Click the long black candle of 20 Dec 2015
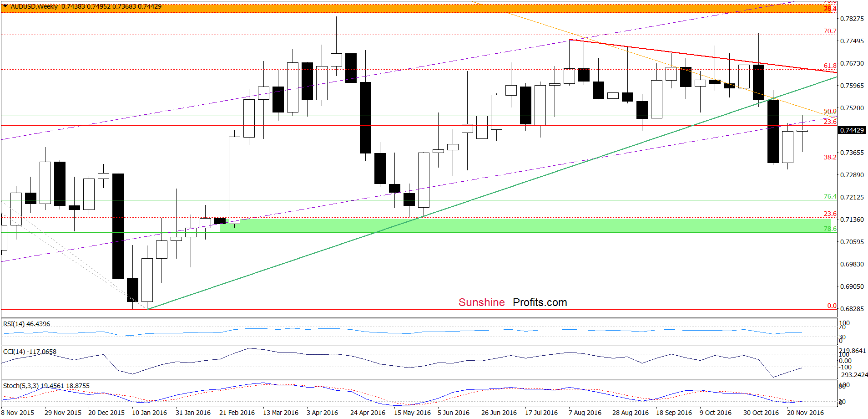The width and height of the screenshot is (868, 419). pyautogui.click(x=118, y=226)
